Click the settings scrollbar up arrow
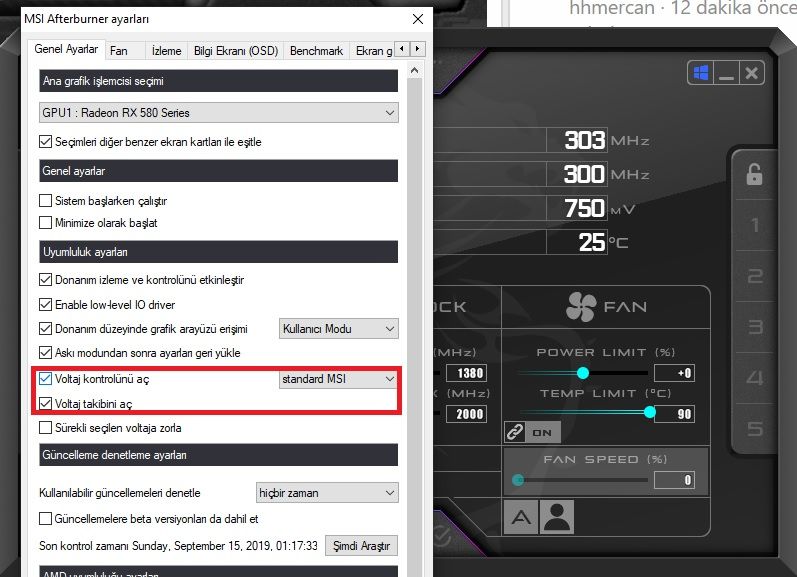This screenshot has height=577, width=797. click(414, 71)
